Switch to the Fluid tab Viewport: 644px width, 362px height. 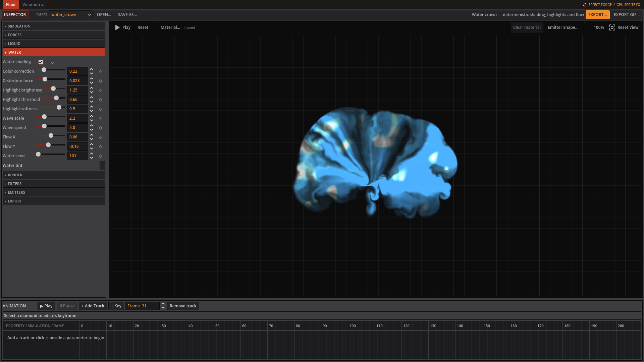pos(11,5)
